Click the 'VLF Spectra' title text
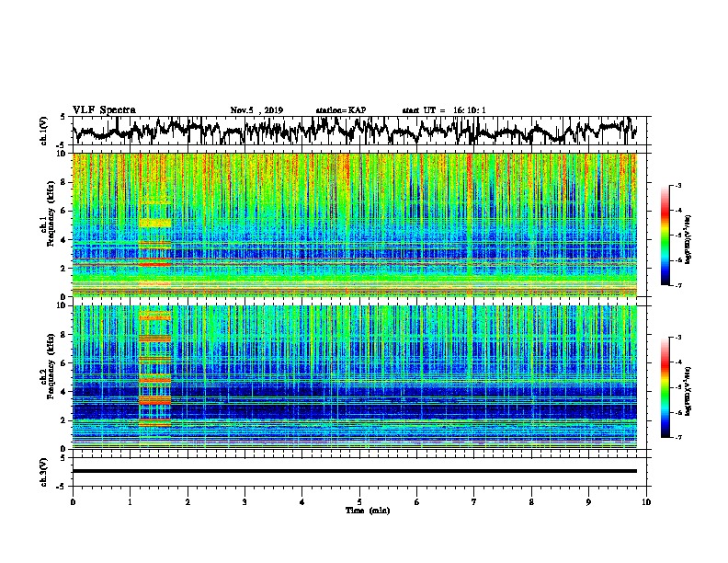728x563 pixels. coord(104,110)
